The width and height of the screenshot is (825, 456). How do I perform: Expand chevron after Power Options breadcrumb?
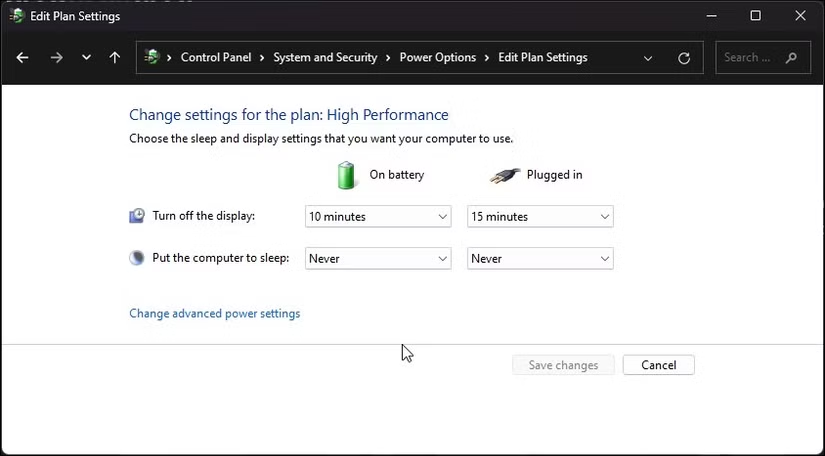coord(487,57)
